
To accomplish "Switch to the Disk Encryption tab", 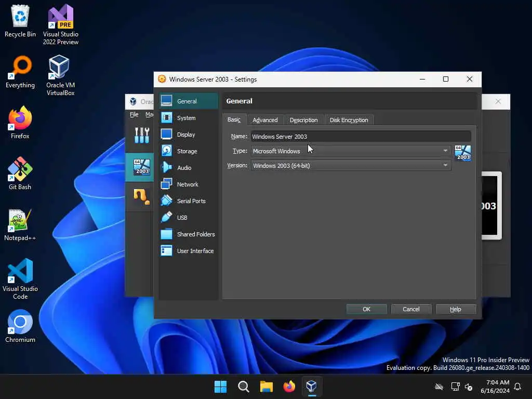I will click(x=349, y=120).
